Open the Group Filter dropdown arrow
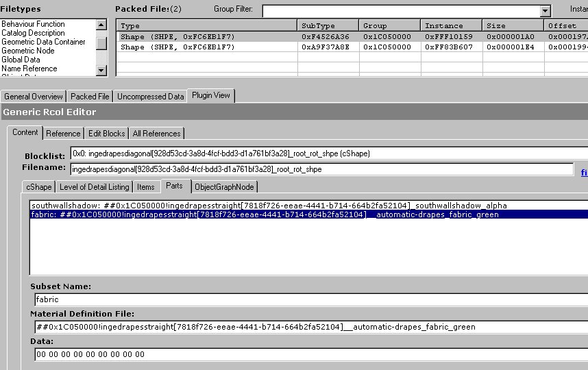The height and width of the screenshot is (370, 588). (545, 11)
